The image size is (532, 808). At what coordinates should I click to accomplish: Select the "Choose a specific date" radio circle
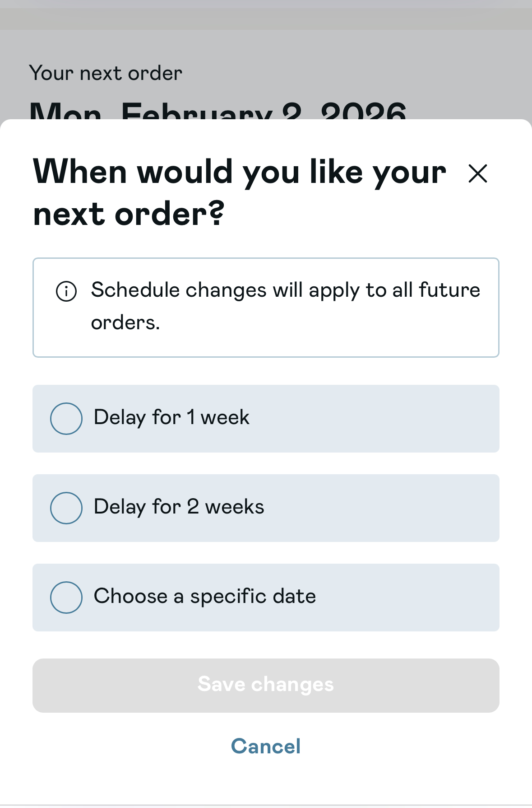point(66,598)
